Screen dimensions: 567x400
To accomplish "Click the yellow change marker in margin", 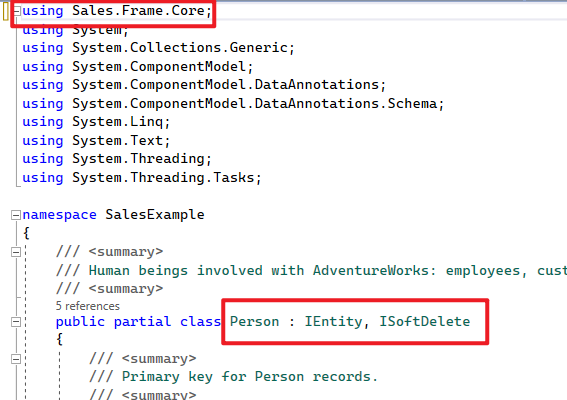I will (5, 11).
